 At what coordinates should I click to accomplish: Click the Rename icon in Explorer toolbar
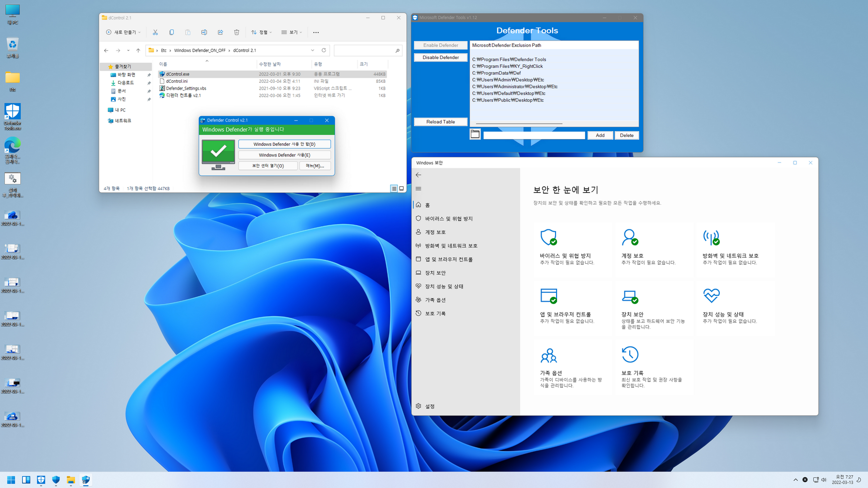pos(204,32)
